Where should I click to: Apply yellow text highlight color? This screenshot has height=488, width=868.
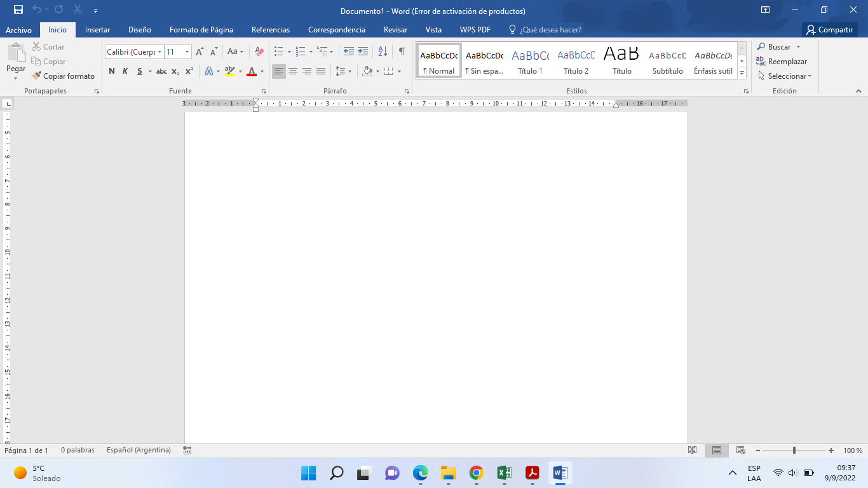click(230, 71)
